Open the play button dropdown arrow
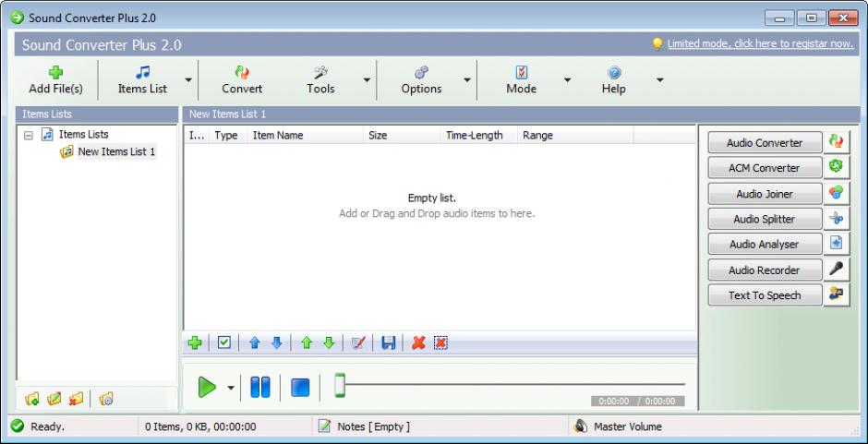Image resolution: width=868 pixels, height=444 pixels. tap(231, 388)
